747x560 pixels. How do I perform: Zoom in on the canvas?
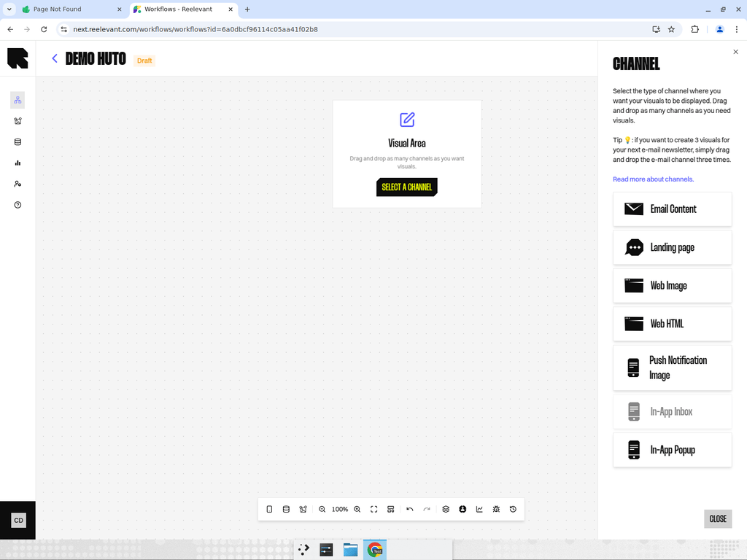coord(357,509)
